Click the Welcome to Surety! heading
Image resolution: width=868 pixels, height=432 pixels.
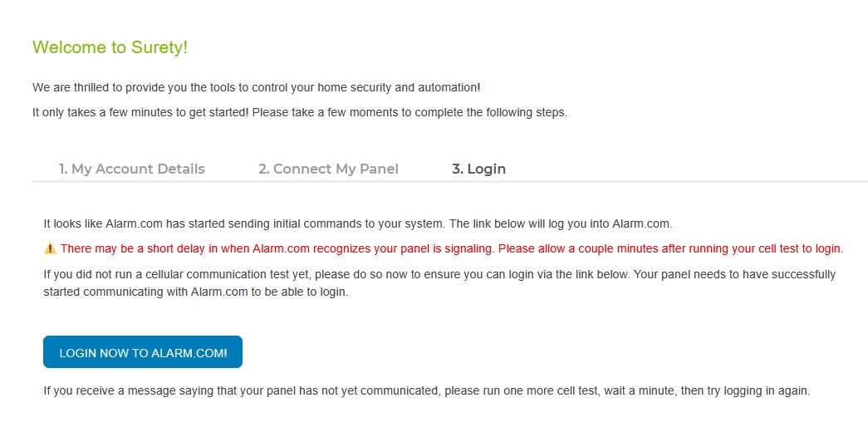(x=110, y=47)
